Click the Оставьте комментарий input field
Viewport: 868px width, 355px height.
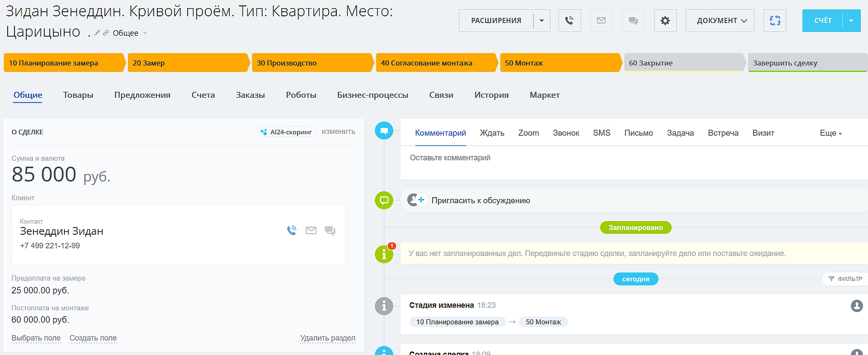tap(633, 158)
